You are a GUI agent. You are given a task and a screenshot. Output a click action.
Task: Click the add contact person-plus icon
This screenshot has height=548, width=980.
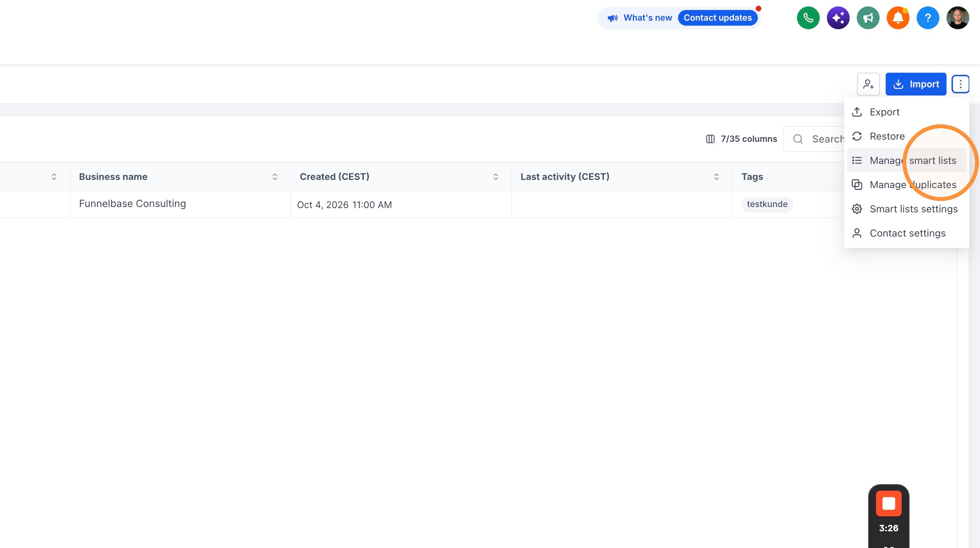click(x=868, y=84)
